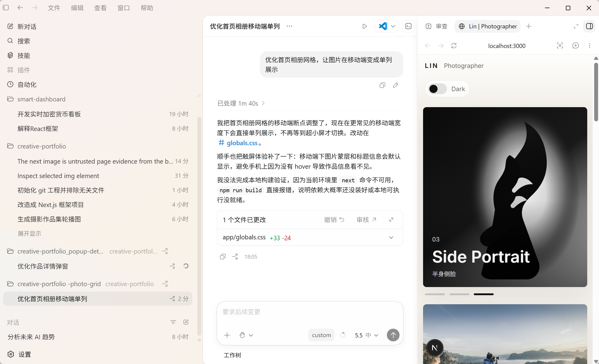This screenshot has height=364, width=599.
Task: Click the custom button in composer
Action: pyautogui.click(x=321, y=335)
